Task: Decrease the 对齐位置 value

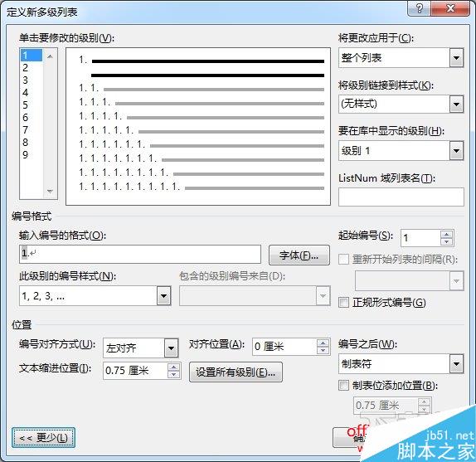Action: click(x=323, y=351)
